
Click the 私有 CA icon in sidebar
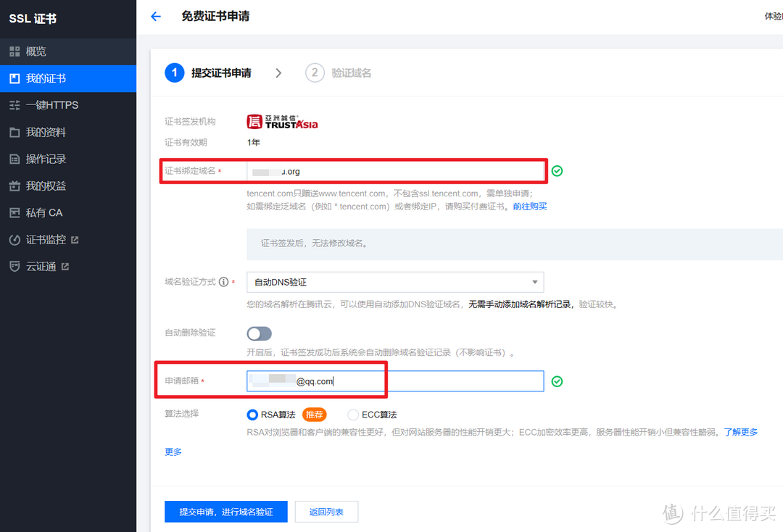point(14,213)
